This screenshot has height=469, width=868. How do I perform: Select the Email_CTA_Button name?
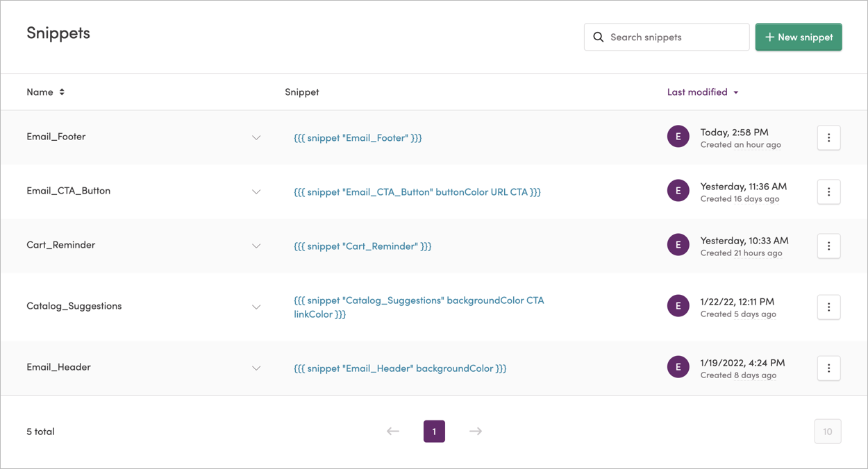69,191
